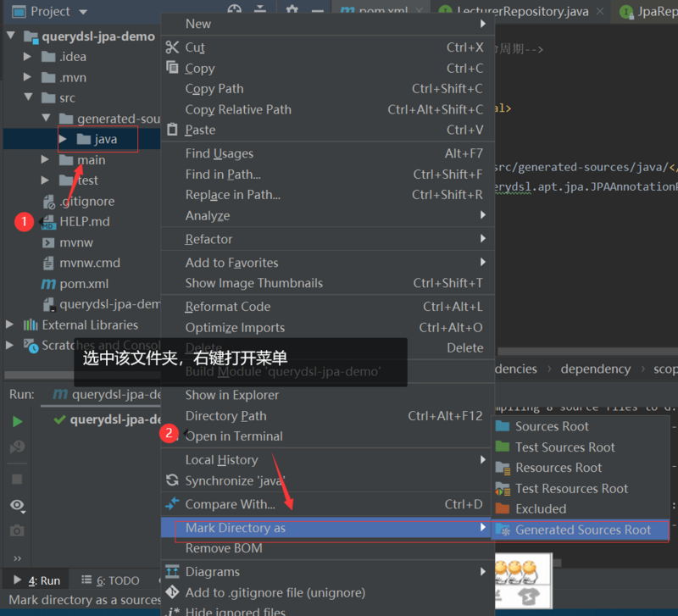This screenshot has width=678, height=616.
Task: Select HELP.md in project tree
Action: 84,221
